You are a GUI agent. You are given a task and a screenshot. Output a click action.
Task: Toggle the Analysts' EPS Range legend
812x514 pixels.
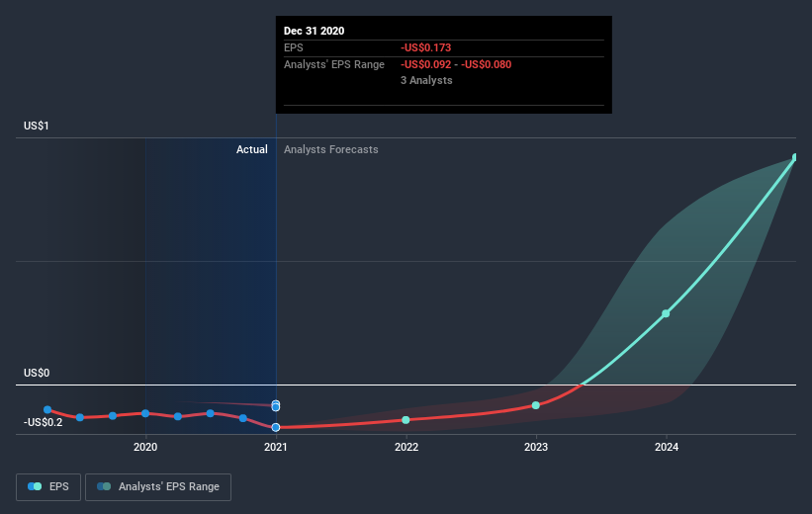click(x=158, y=486)
